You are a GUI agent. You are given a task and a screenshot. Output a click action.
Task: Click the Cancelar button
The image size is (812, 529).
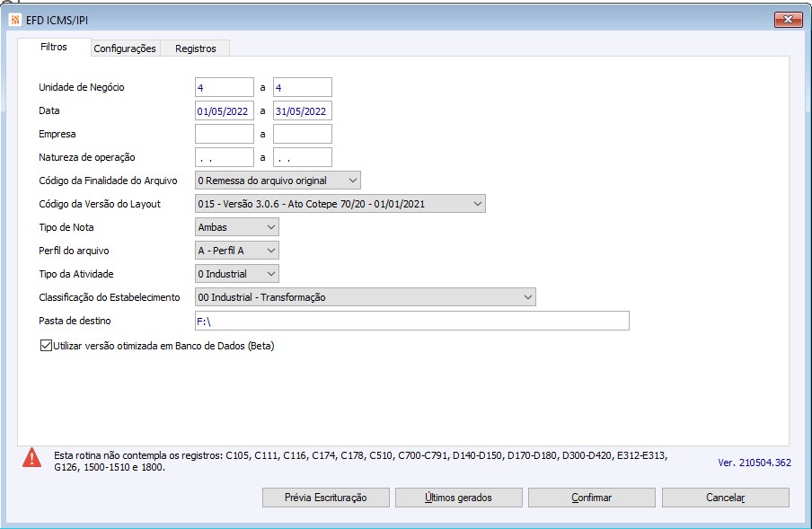[x=726, y=498]
